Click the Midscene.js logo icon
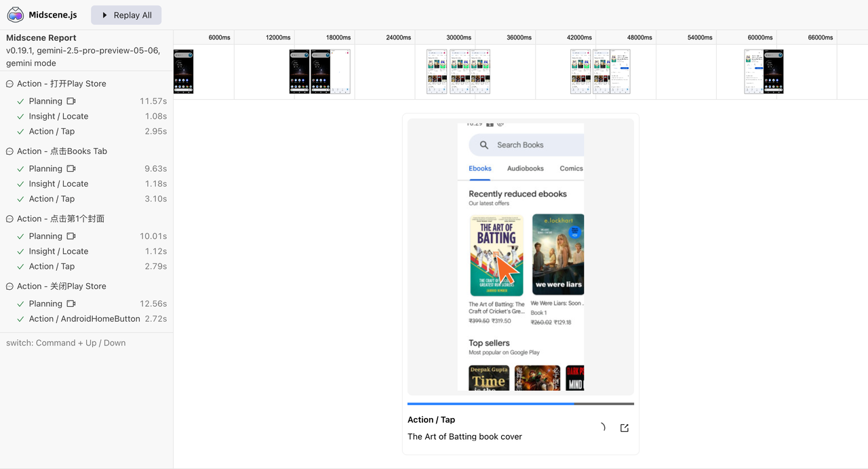Viewport: 868px width, 469px height. pyautogui.click(x=15, y=15)
